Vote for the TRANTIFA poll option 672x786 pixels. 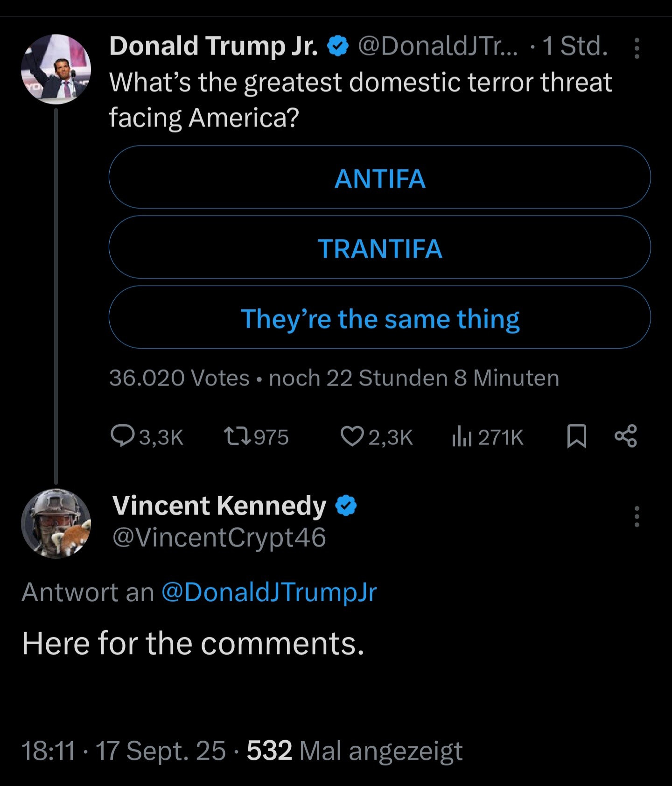coord(379,247)
